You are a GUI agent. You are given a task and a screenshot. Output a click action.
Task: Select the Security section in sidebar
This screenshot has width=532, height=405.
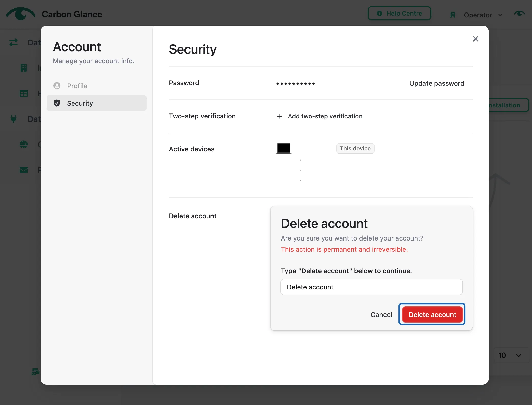(96, 103)
